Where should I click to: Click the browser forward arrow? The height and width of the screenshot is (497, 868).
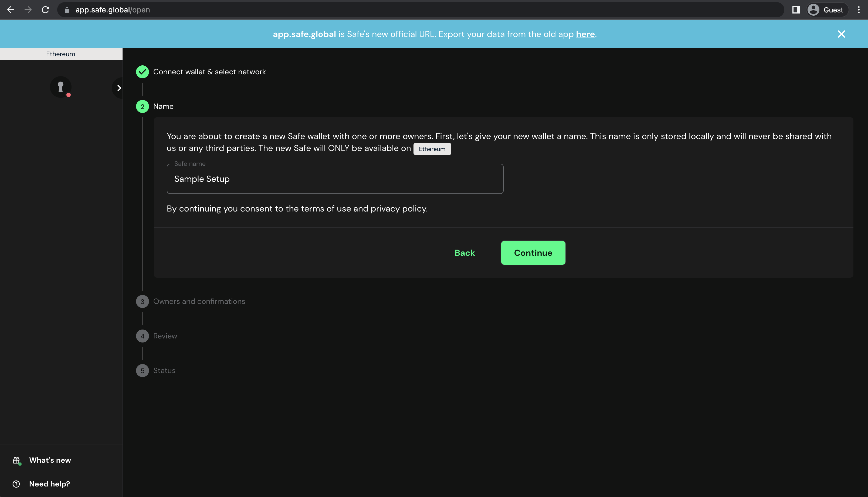click(28, 10)
